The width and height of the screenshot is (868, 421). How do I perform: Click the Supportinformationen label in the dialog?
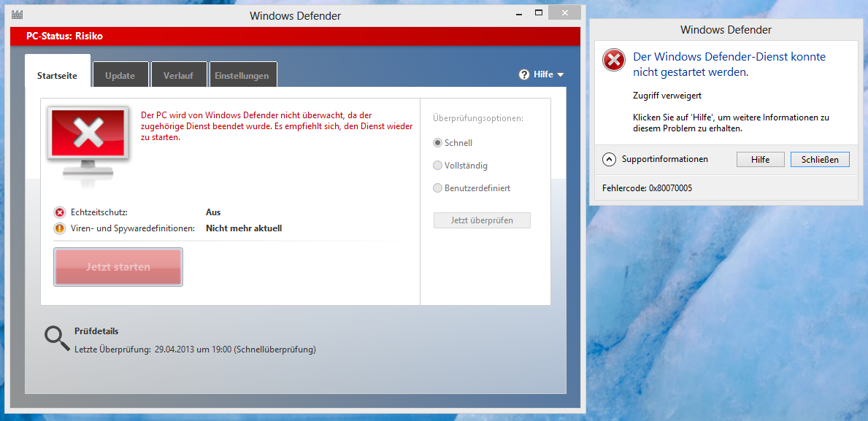tap(665, 159)
